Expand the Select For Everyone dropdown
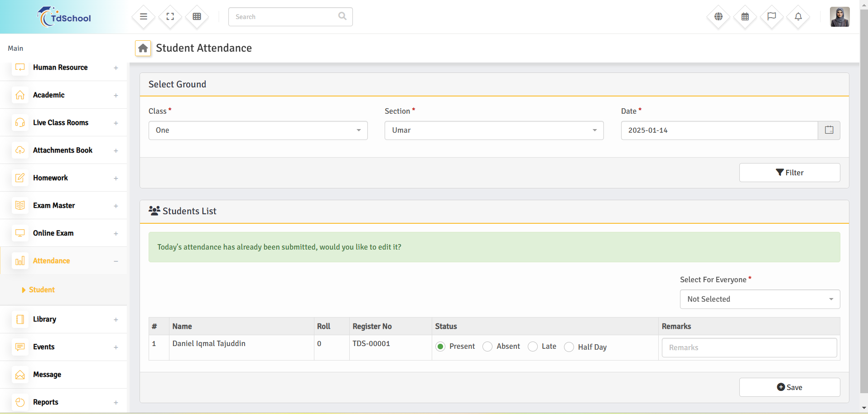 [x=760, y=299]
